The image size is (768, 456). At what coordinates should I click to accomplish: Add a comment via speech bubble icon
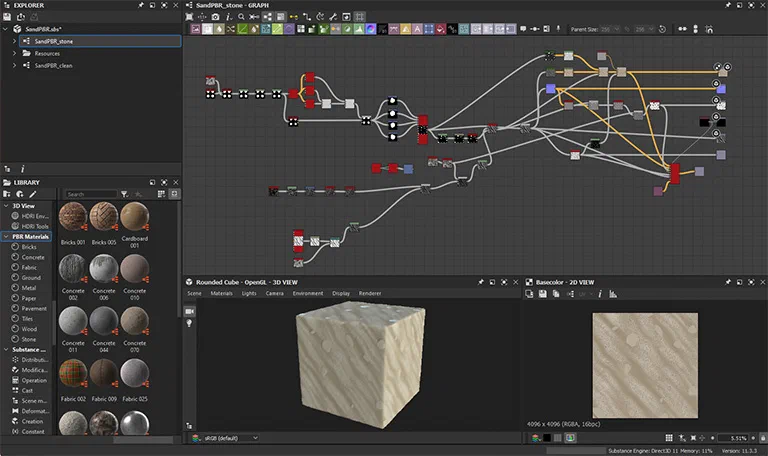click(523, 29)
